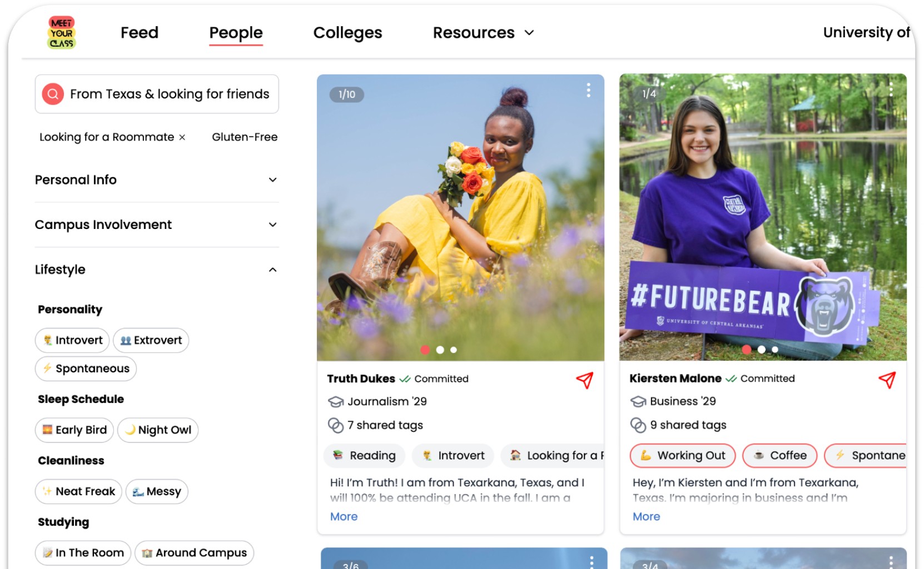This screenshot has width=924, height=569.
Task: Send a message to Truth Dukes
Action: coord(584,380)
